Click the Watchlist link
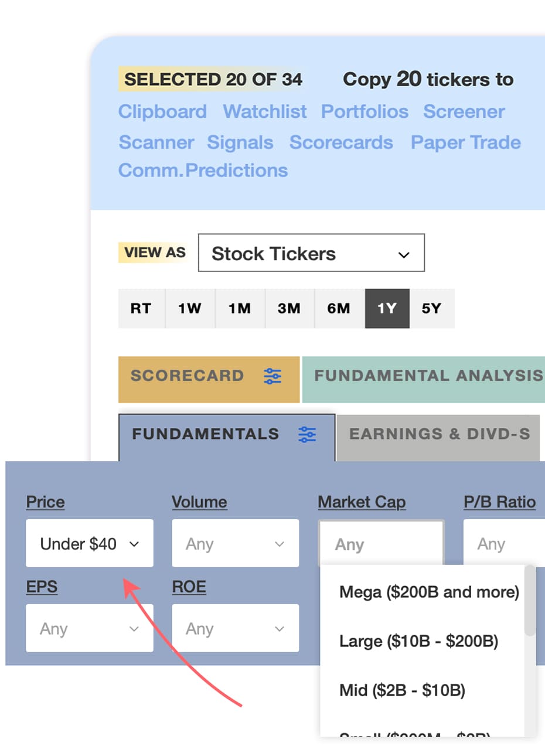545x756 pixels. pyautogui.click(x=265, y=111)
